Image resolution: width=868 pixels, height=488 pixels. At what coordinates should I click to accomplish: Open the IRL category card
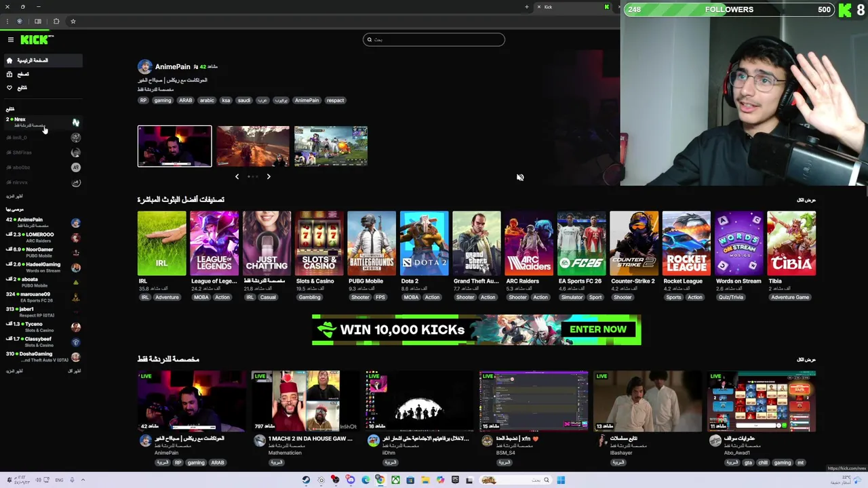pyautogui.click(x=161, y=243)
